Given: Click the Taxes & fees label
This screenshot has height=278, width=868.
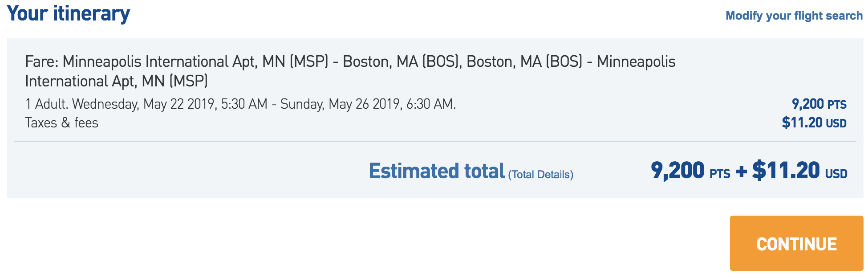Looking at the screenshot, I should 61,123.
